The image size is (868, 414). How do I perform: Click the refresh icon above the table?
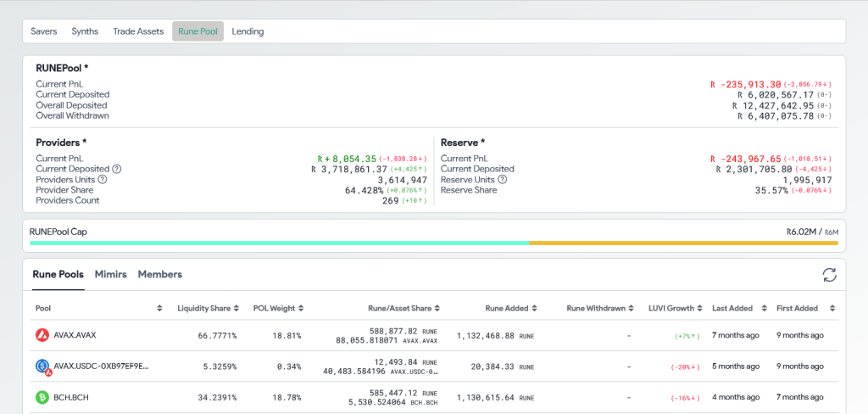pos(829,275)
